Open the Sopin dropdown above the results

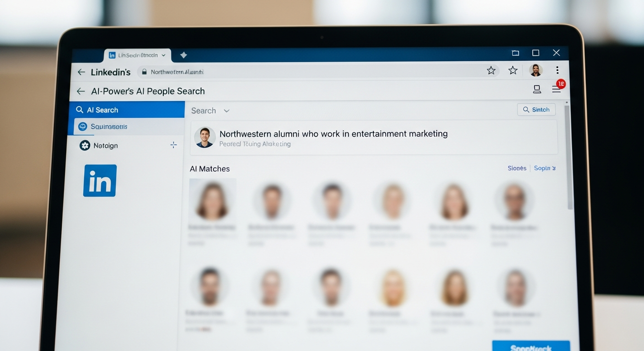click(x=545, y=168)
